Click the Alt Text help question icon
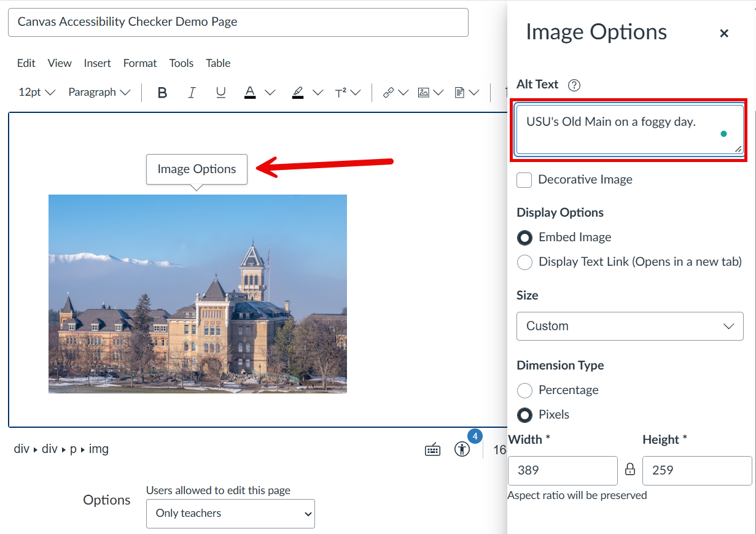 point(574,85)
